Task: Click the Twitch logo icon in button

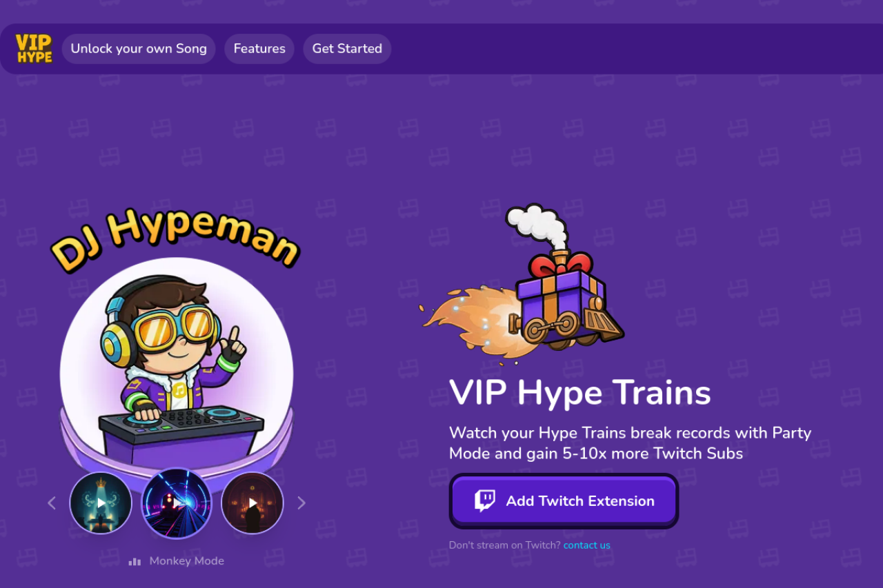Action: tap(485, 500)
